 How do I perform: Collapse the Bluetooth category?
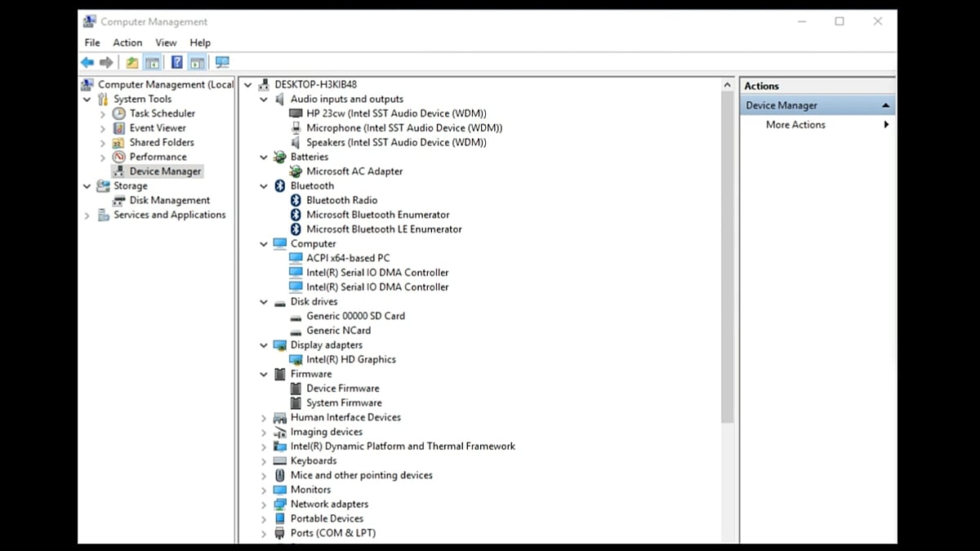[264, 186]
